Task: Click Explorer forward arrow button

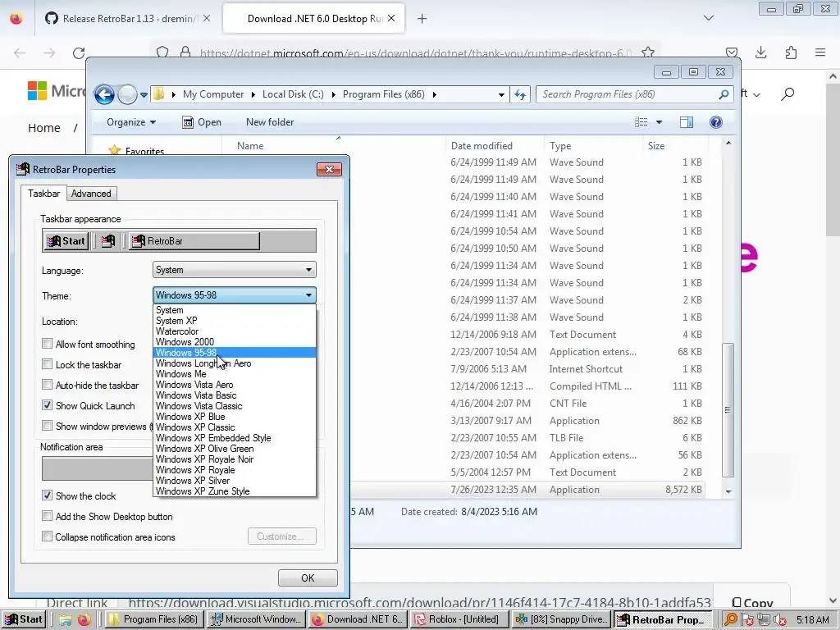Action: click(127, 95)
